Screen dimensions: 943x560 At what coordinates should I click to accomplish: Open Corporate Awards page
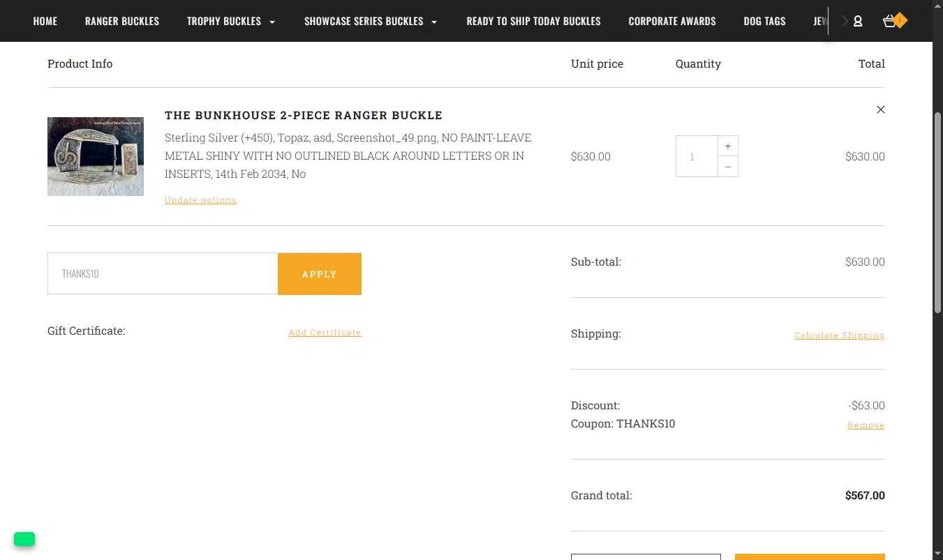(x=672, y=21)
